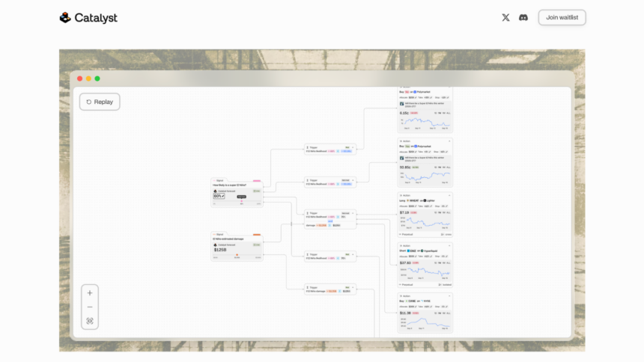This screenshot has height=362, width=644.
Task: Click the 'and' operator in the combined trigger
Action: click(330, 221)
